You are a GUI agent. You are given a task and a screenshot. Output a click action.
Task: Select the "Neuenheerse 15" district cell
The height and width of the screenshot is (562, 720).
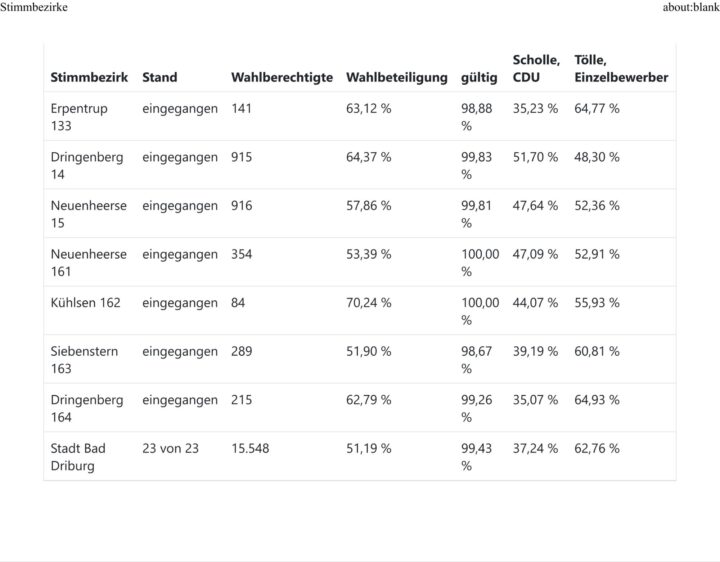coord(89,214)
